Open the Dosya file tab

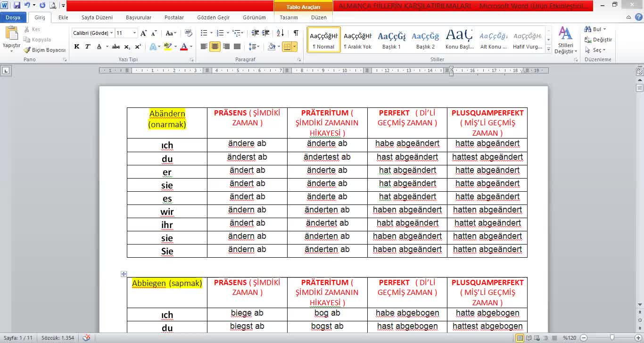point(13,17)
